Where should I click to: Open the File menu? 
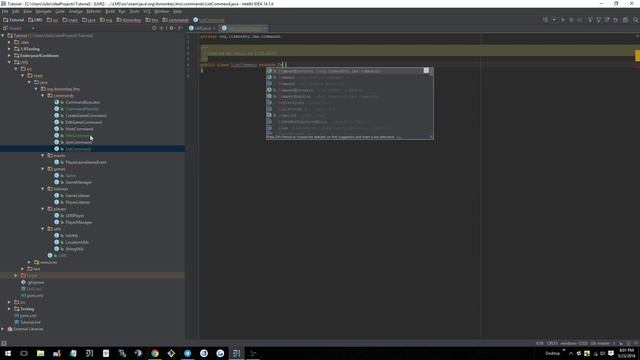point(5,11)
